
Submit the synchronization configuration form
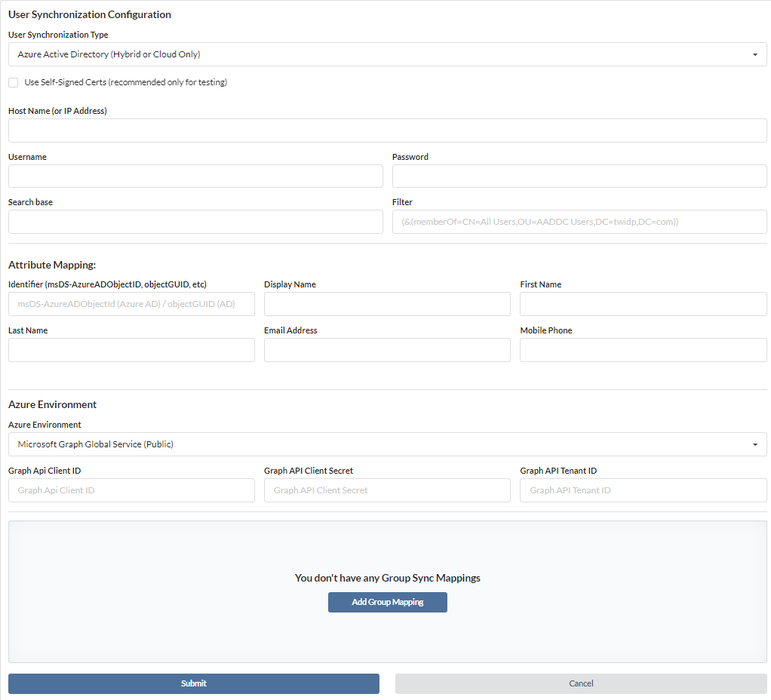click(x=194, y=683)
